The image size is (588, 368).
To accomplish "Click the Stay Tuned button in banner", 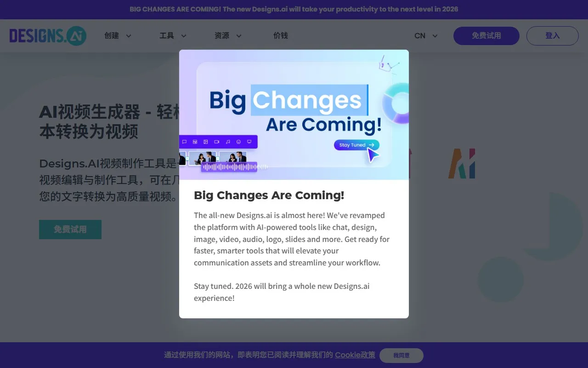I will [356, 145].
